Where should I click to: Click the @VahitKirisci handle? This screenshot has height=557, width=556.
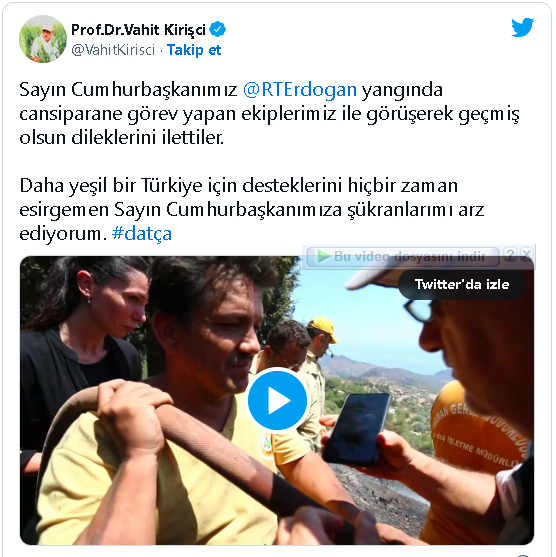click(113, 50)
